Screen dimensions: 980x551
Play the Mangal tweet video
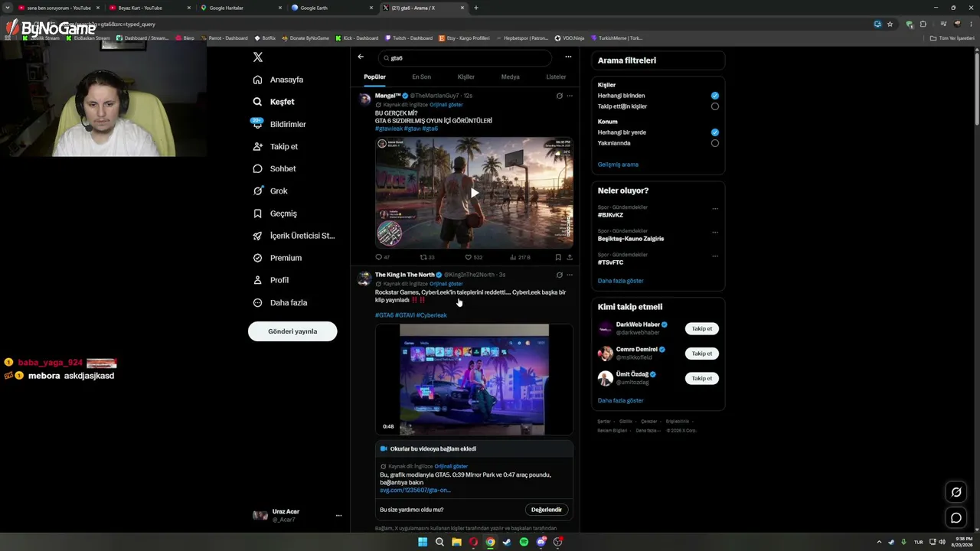click(x=474, y=193)
